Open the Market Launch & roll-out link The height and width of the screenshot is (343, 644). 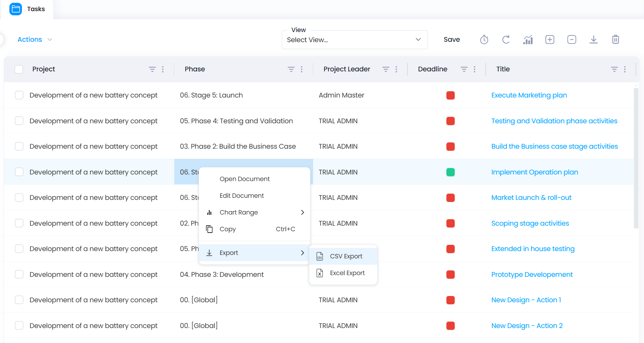[531, 197]
